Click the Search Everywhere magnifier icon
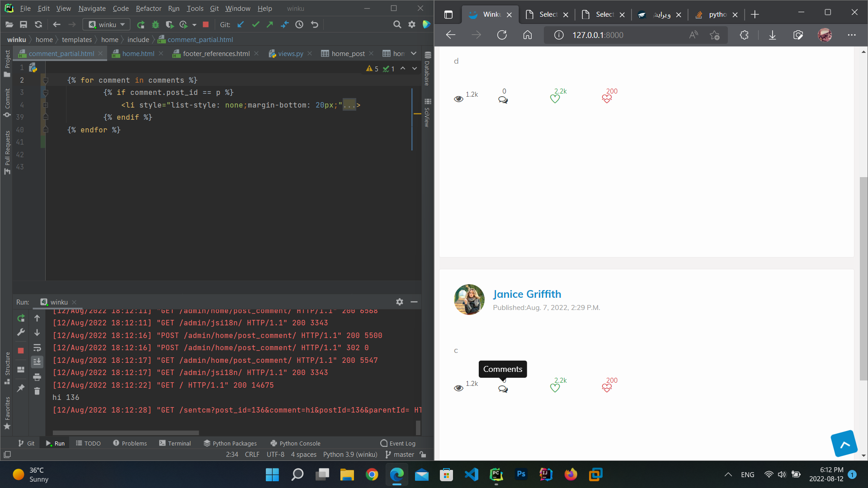868x488 pixels. 397,25
